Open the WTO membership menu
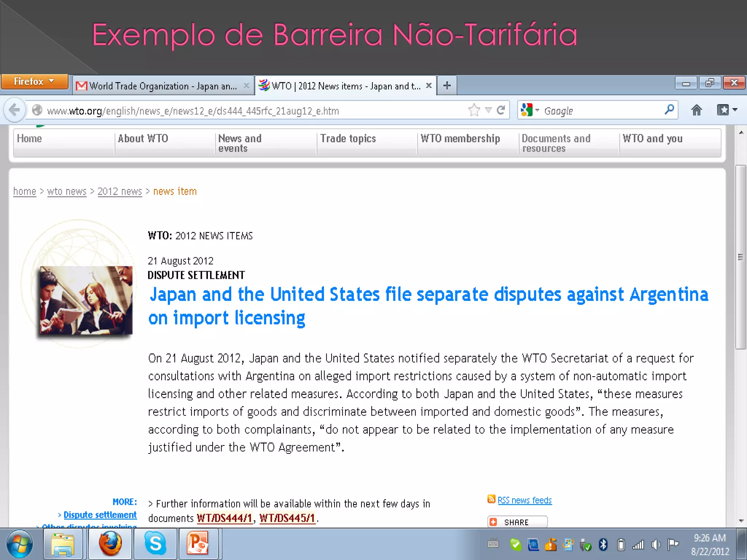 [460, 139]
